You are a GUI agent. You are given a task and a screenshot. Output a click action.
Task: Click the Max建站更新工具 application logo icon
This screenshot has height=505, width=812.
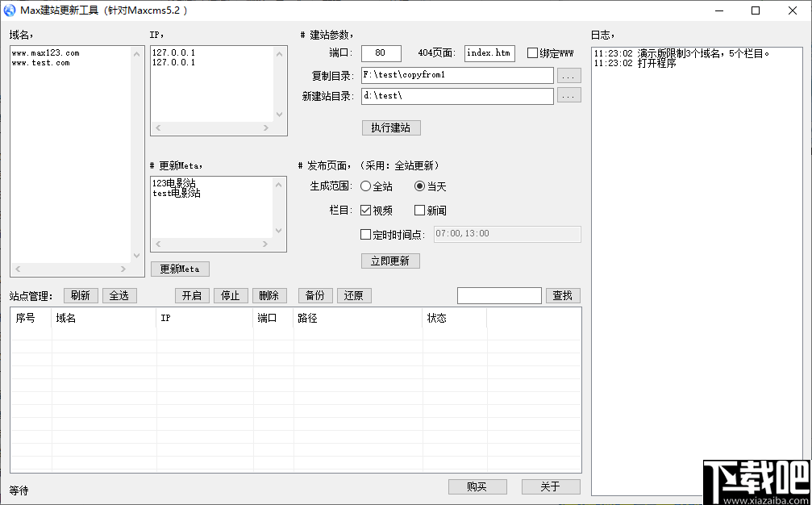(x=10, y=10)
